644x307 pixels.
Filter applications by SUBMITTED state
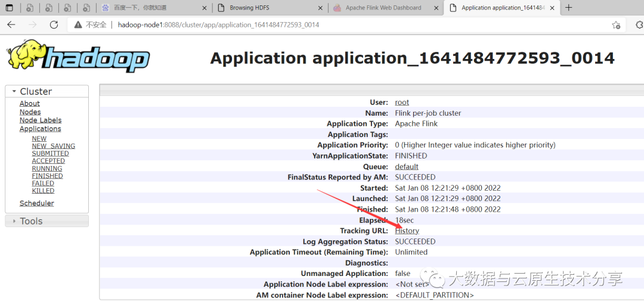51,154
